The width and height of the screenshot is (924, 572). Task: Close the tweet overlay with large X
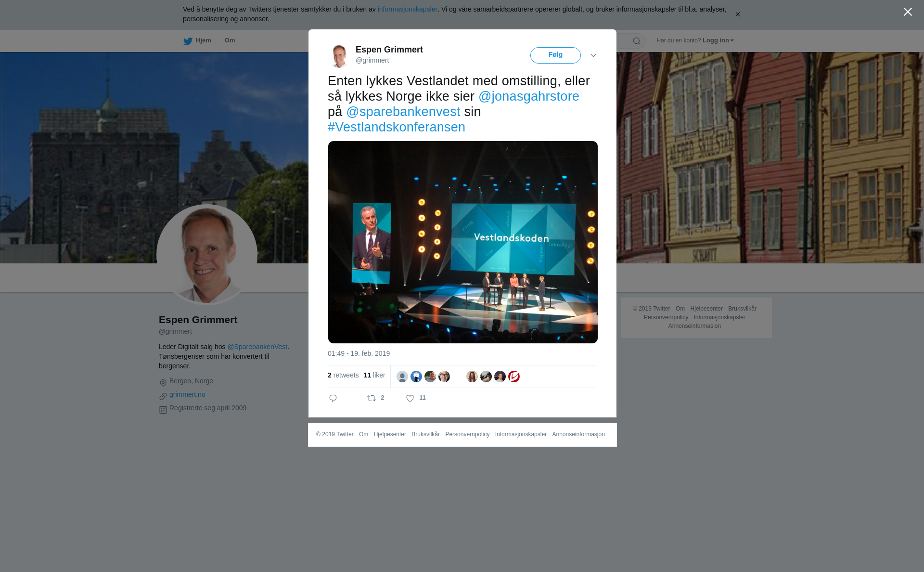click(908, 12)
